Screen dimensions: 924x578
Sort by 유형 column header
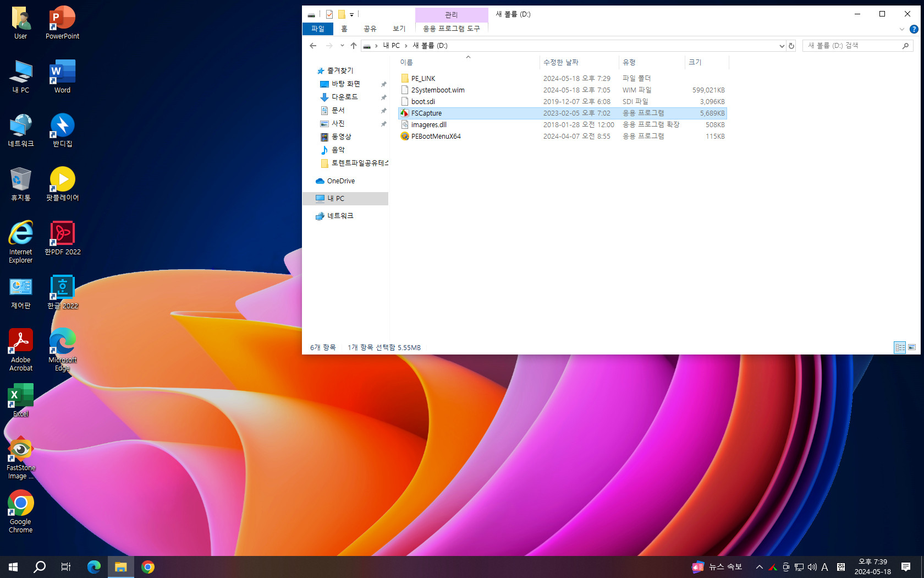652,62
